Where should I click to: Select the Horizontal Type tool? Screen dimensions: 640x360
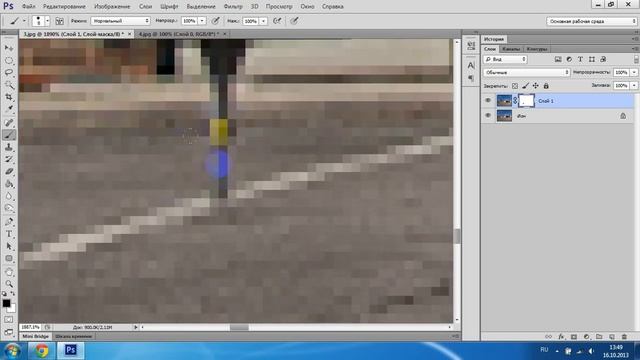pos(9,234)
